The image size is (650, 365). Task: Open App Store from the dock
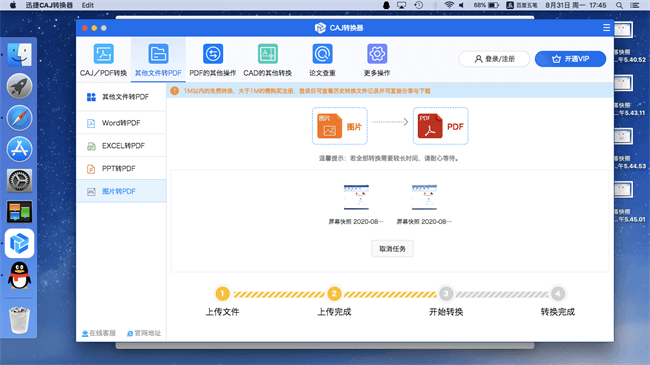pos(19,149)
